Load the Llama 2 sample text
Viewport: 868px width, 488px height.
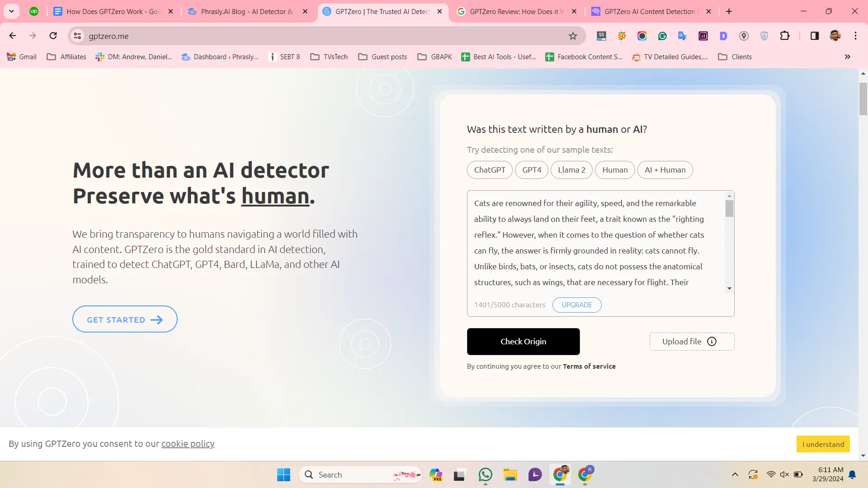[571, 170]
